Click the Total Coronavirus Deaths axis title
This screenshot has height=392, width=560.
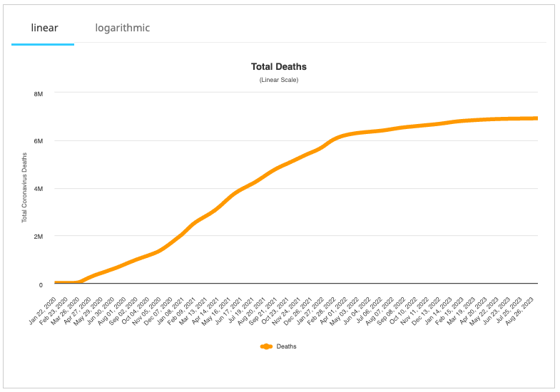[x=24, y=188]
